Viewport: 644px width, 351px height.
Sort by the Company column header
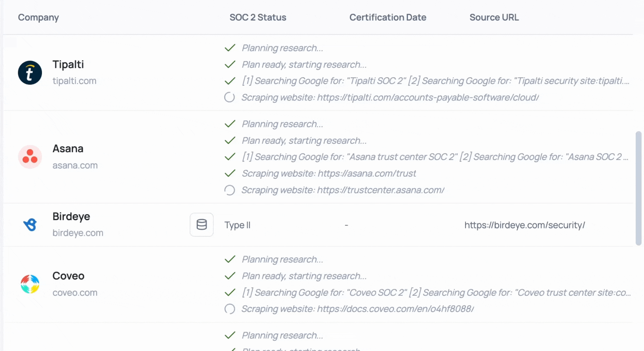point(38,18)
